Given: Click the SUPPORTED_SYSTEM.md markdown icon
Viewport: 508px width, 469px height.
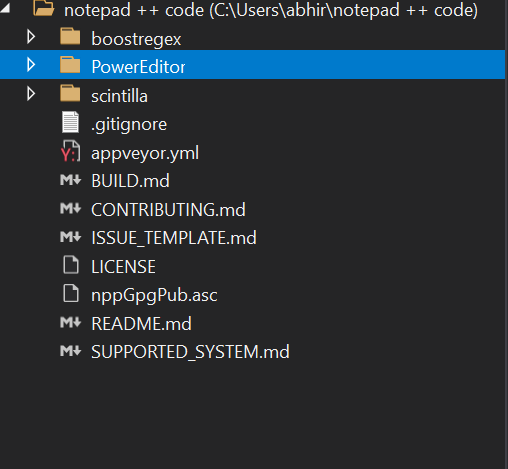Looking at the screenshot, I should point(70,351).
